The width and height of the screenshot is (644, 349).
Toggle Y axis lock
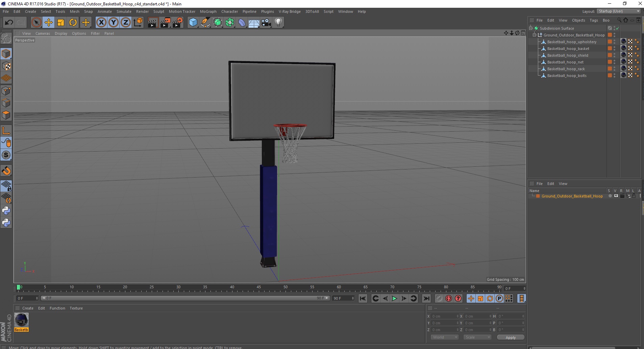[114, 23]
